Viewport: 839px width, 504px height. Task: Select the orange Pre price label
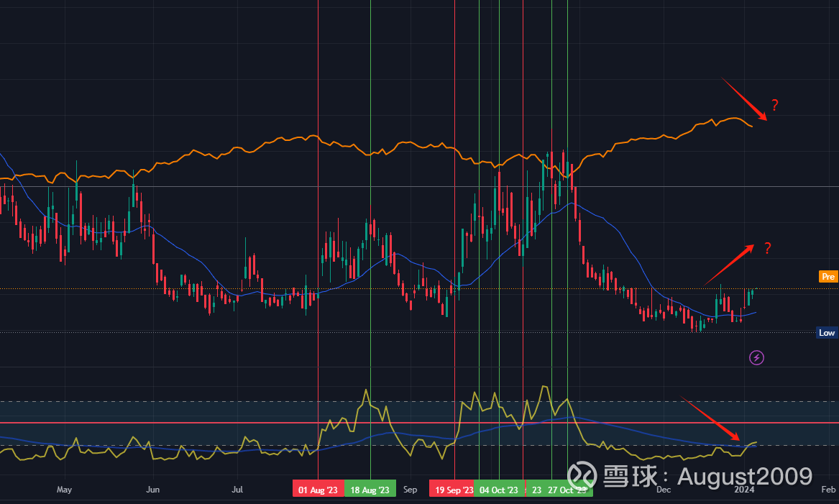tap(827, 276)
